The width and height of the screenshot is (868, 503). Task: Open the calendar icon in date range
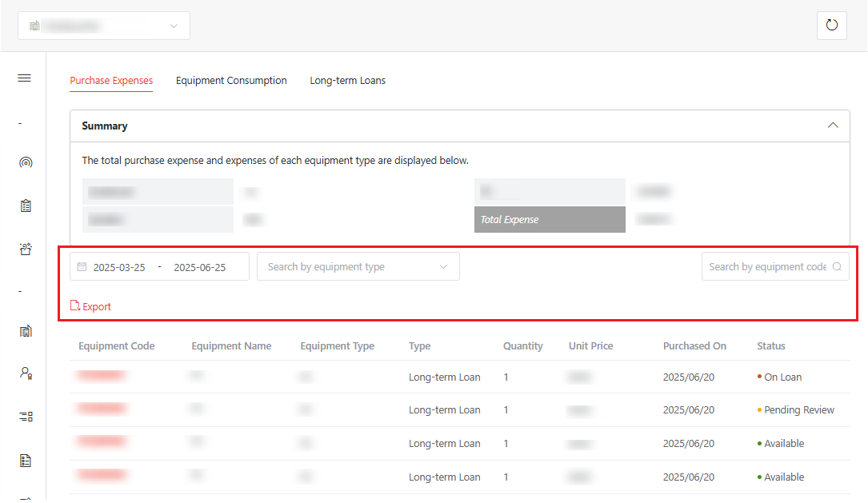[82, 267]
